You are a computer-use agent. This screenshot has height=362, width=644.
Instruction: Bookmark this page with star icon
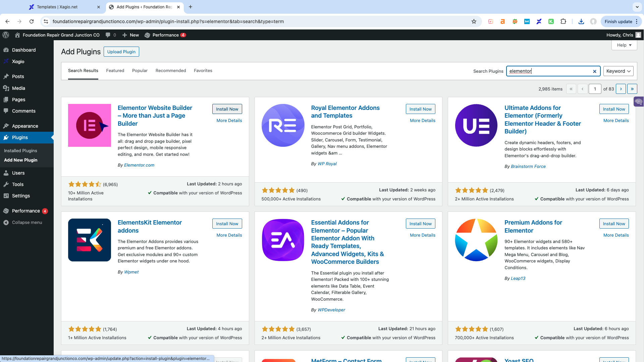point(474,21)
